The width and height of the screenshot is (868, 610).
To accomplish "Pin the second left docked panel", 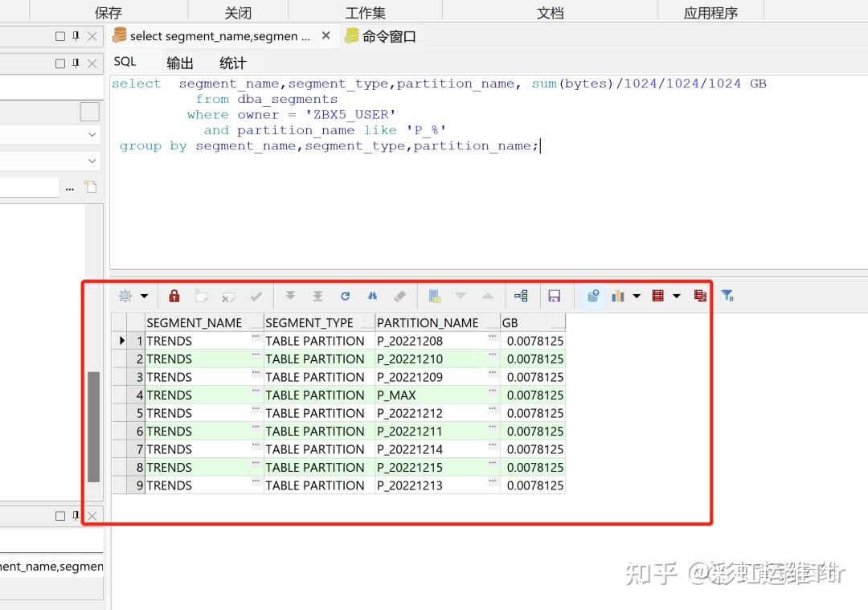I will pos(76,63).
